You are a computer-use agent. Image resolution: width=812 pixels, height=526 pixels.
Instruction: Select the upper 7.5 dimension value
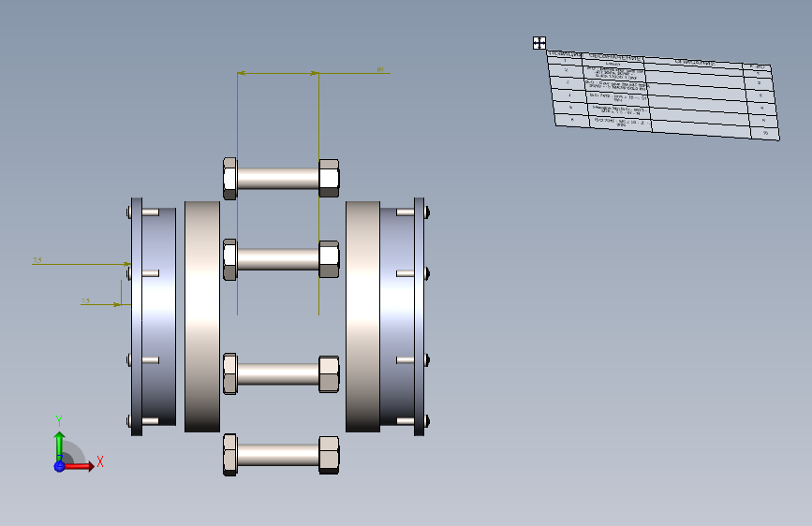(x=37, y=260)
